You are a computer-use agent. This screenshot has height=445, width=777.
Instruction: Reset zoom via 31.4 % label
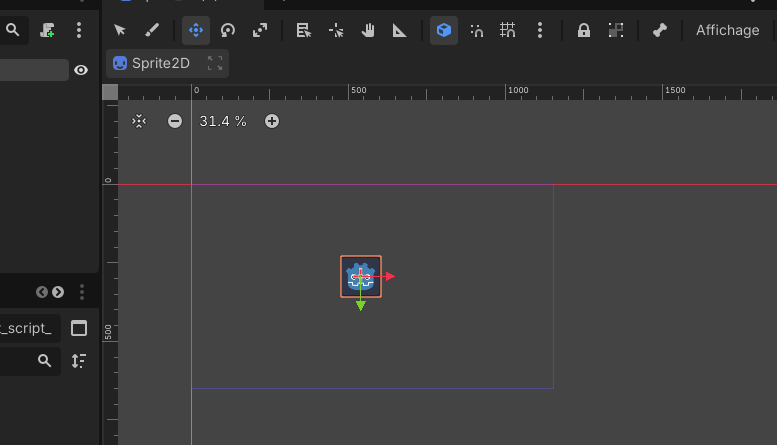(x=223, y=121)
